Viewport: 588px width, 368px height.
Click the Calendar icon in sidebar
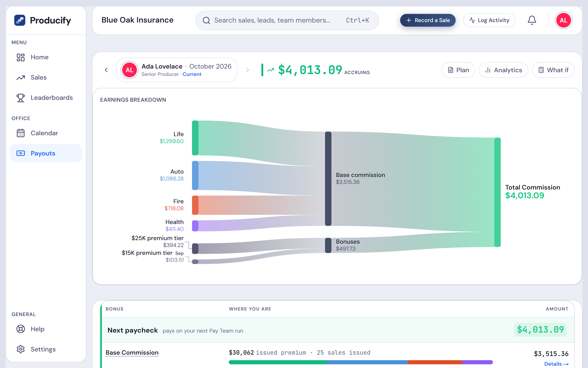coord(21,133)
